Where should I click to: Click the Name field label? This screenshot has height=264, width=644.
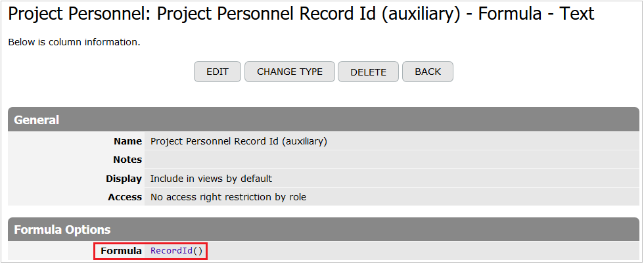click(127, 141)
